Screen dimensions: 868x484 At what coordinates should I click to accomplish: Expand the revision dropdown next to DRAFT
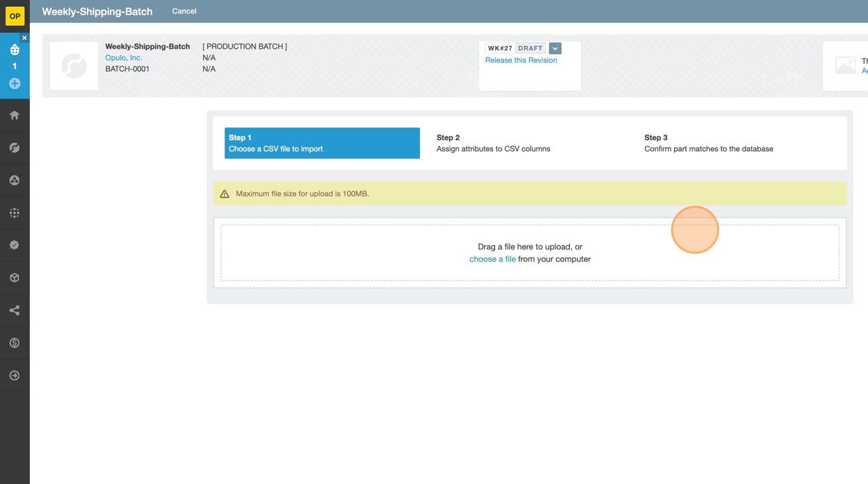[x=555, y=48]
